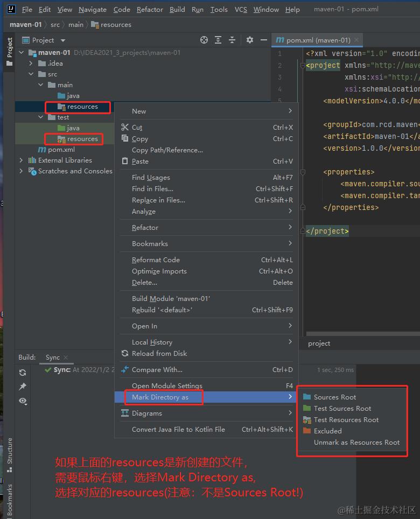Screen dimensions: 420x519
Task: Click the pom.xml Maven icon in tree
Action: [x=41, y=150]
